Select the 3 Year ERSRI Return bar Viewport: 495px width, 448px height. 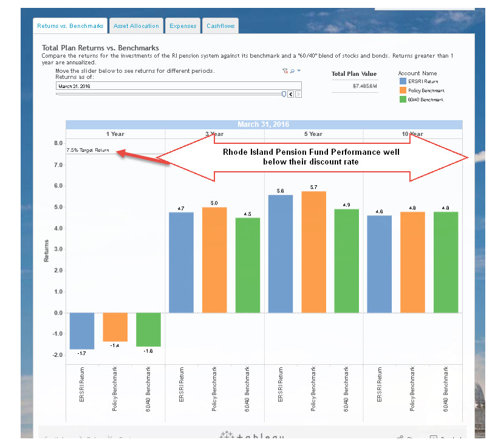tap(181, 262)
